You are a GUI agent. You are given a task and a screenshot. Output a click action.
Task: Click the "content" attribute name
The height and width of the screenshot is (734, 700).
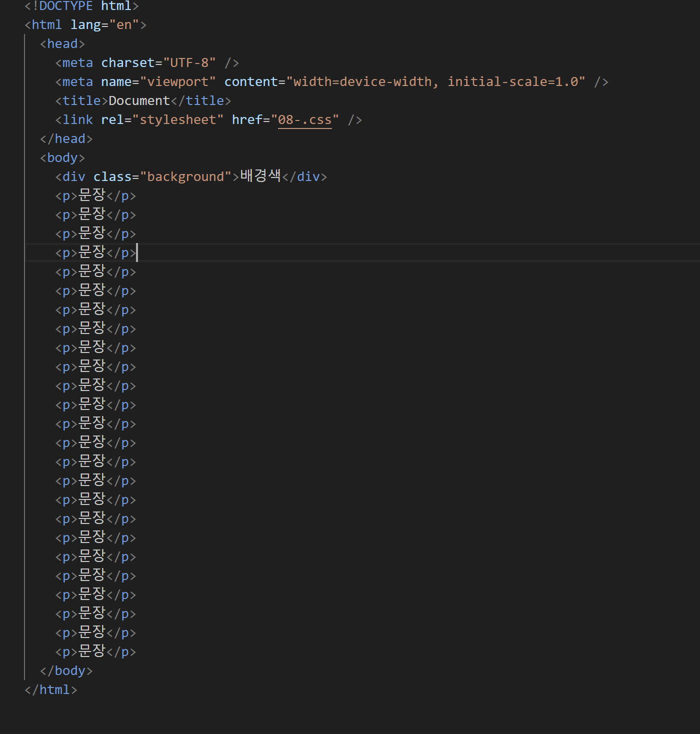coord(251,82)
